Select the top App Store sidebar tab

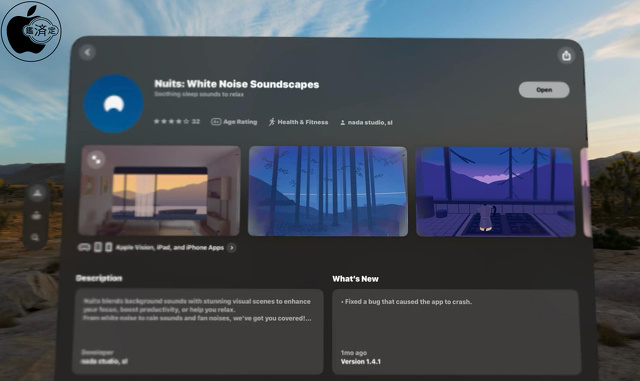coord(37,193)
